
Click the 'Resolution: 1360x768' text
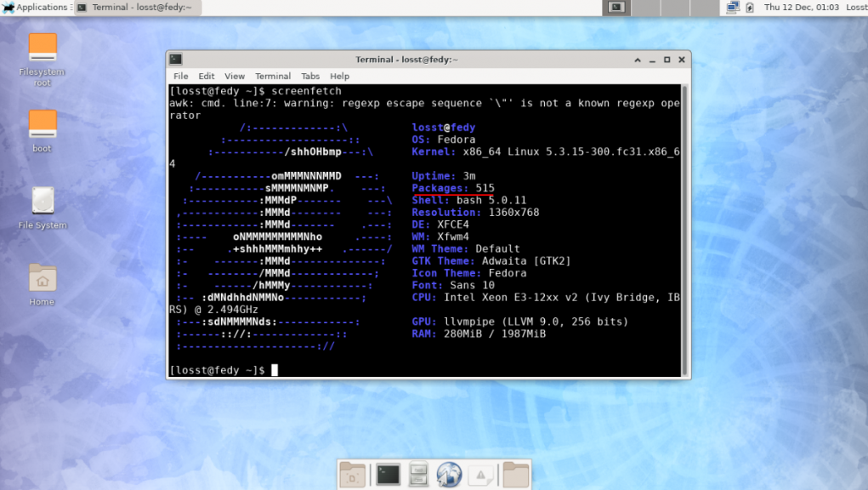pos(475,213)
